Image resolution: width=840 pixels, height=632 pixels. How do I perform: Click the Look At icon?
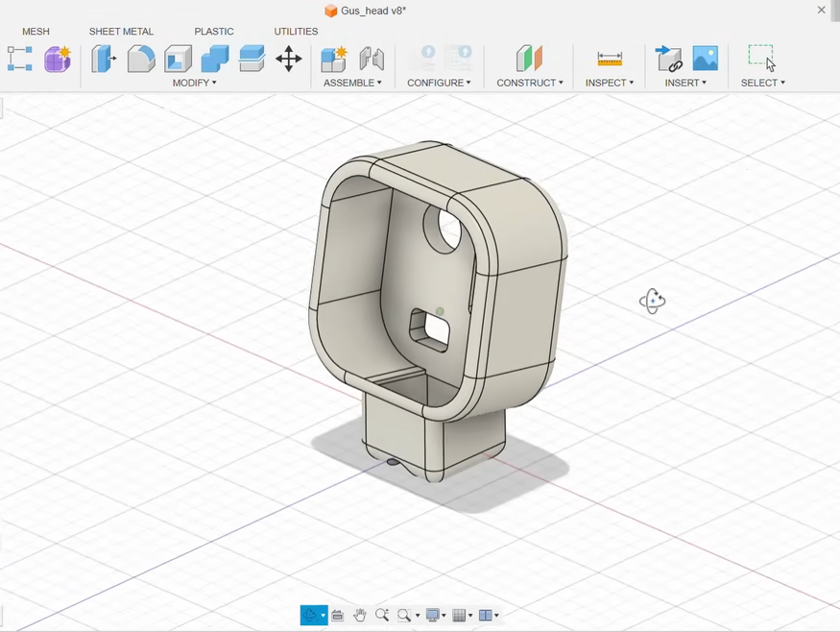pyautogui.click(x=338, y=616)
